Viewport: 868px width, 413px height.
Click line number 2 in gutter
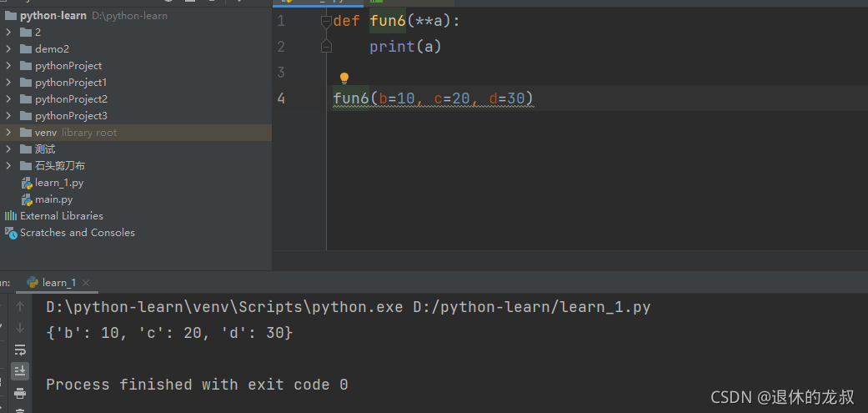click(281, 47)
